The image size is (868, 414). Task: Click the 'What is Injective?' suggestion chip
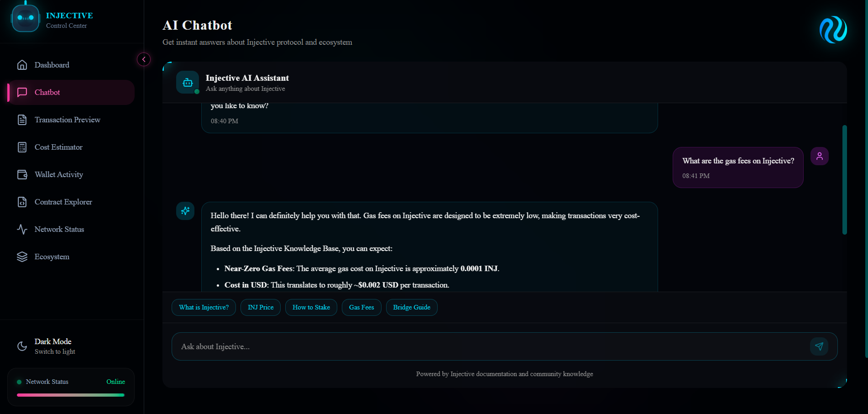204,307
